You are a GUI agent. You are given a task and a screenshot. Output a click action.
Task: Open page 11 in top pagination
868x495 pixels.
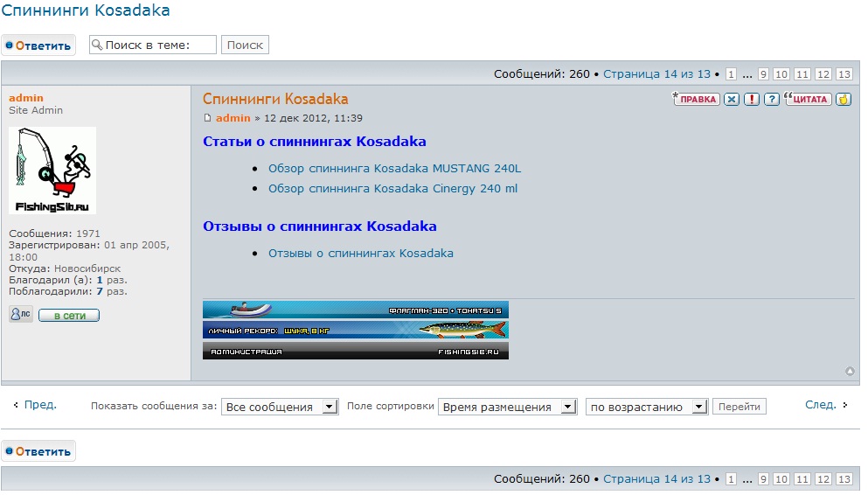coord(802,74)
